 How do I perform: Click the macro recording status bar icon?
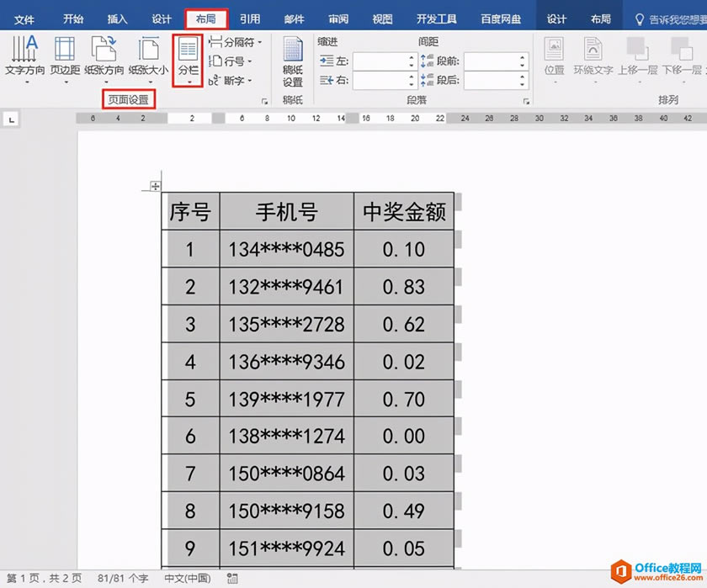[x=232, y=578]
